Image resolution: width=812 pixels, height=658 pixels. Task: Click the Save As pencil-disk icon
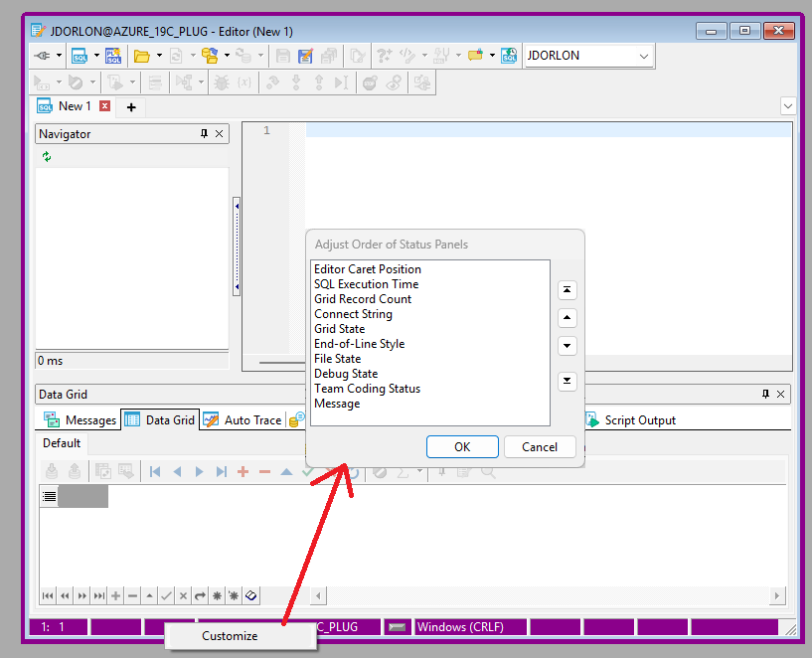click(x=305, y=56)
